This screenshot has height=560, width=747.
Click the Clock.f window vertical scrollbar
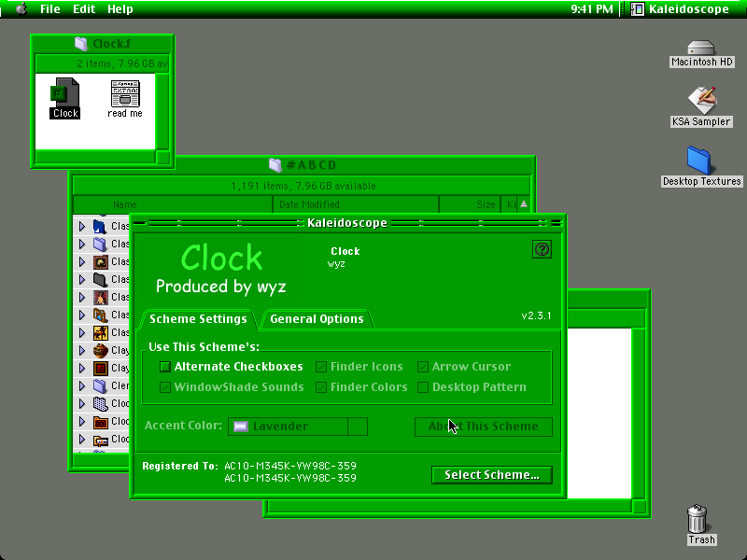162,111
